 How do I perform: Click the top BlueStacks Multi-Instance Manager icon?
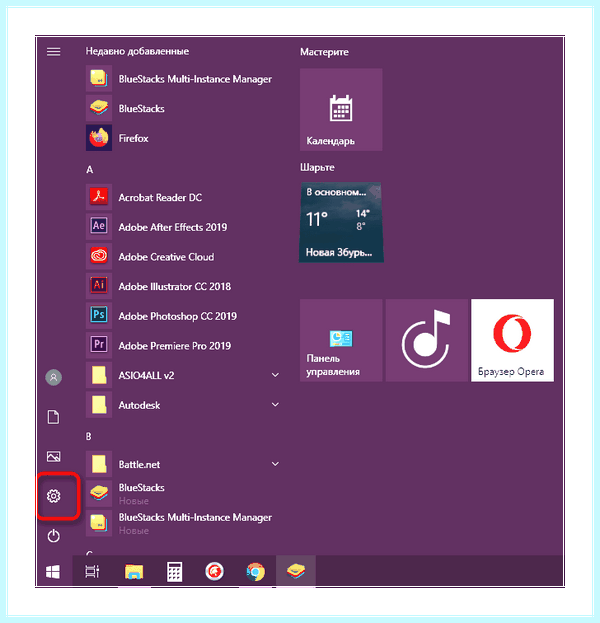99,79
